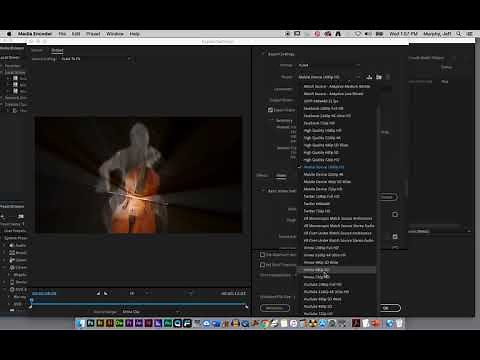This screenshot has height=360, width=480.
Task: Open the Preset dropdown field
Action: (x=329, y=77)
